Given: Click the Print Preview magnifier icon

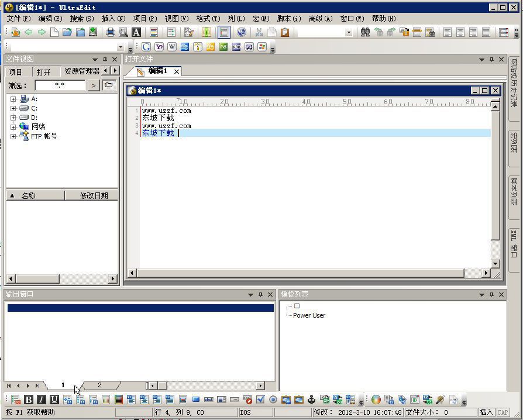Looking at the screenshot, I should pos(123,32).
